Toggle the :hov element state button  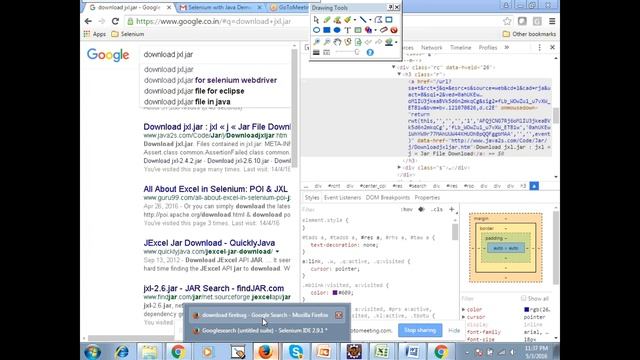407,209
